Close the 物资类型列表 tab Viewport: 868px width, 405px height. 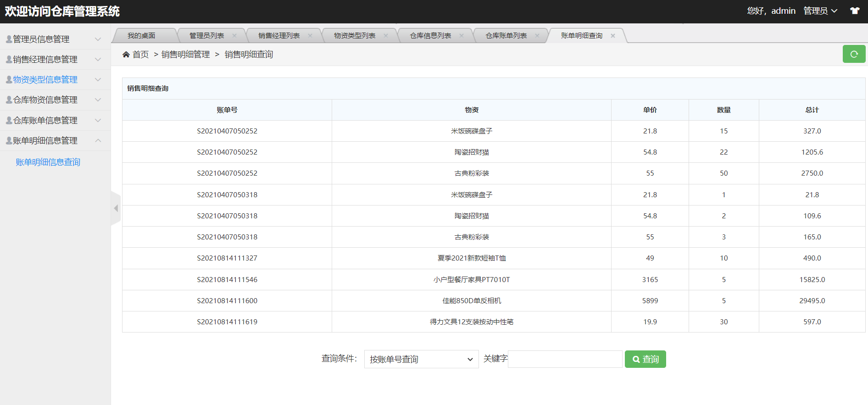pos(386,36)
